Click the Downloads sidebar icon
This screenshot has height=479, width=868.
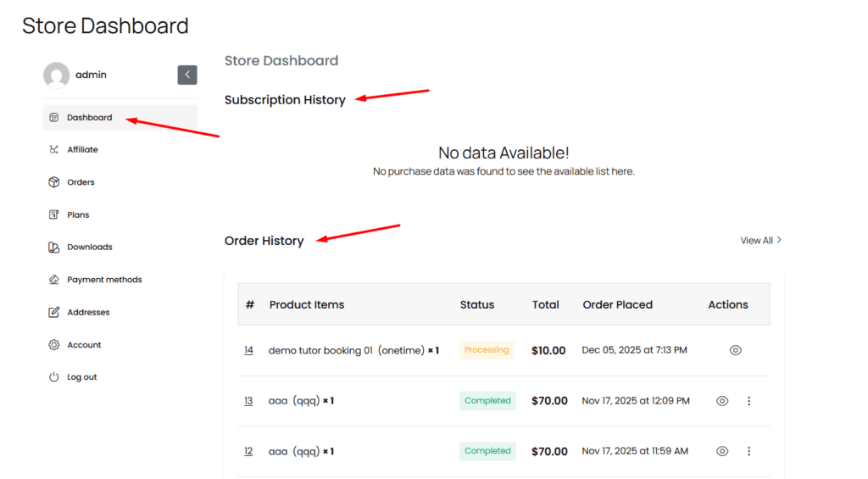pos(54,248)
